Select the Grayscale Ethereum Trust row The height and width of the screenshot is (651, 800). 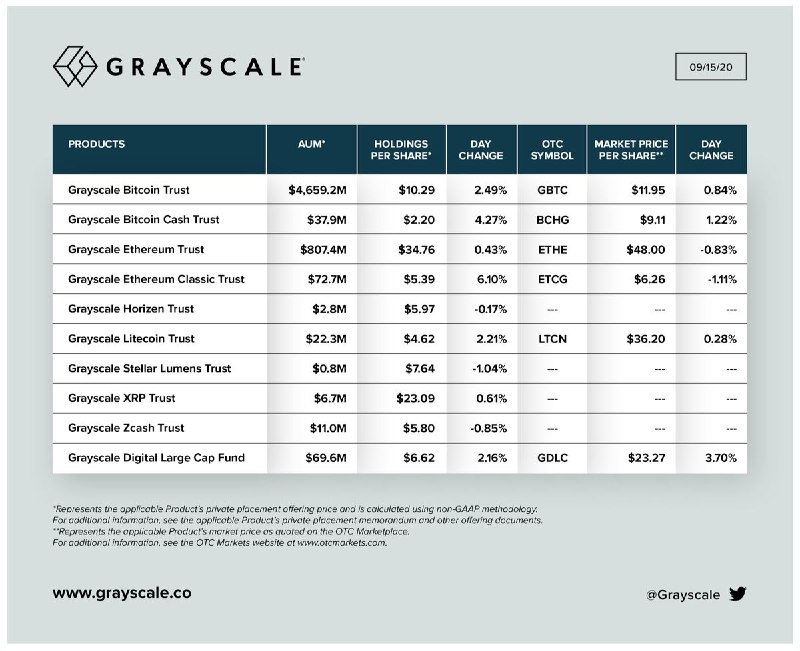136,249
